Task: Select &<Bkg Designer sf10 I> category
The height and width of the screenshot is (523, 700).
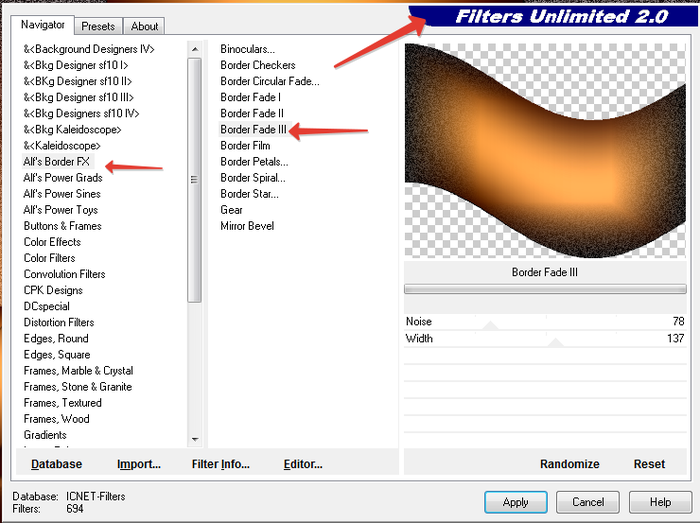Action: point(76,65)
